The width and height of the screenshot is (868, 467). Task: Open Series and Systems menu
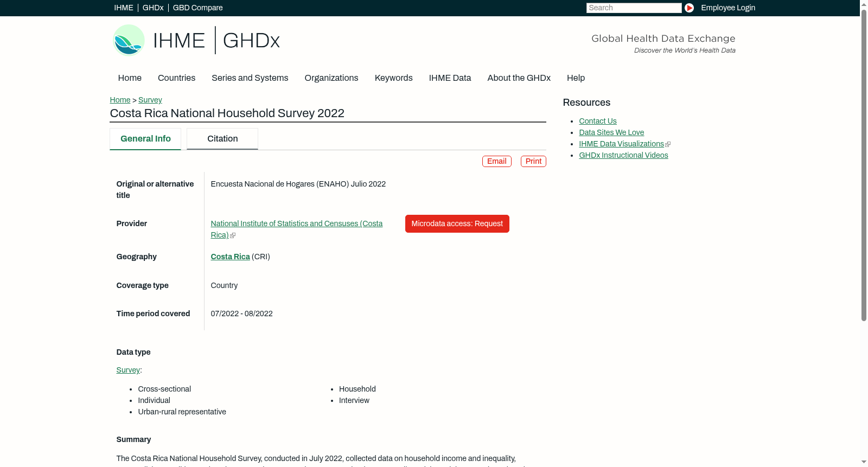point(250,78)
